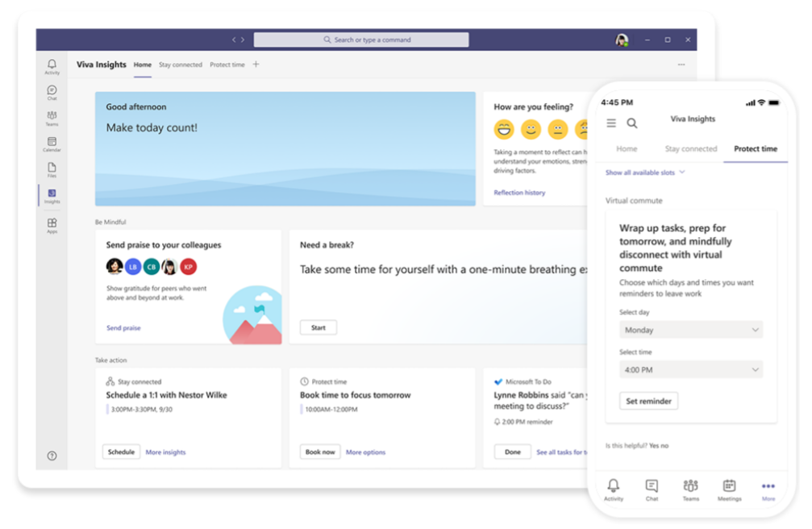The image size is (812, 529).
Task: Go back with the left arrow
Action: 234,40
